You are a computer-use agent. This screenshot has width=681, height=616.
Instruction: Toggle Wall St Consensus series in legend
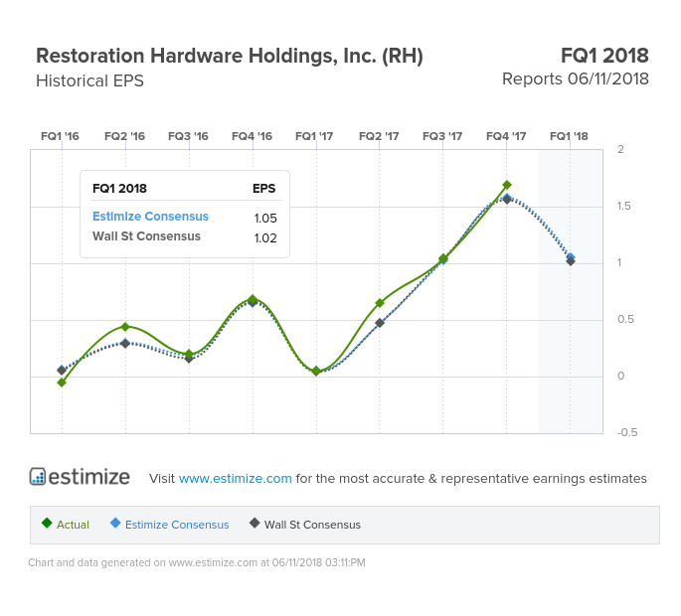pos(305,524)
